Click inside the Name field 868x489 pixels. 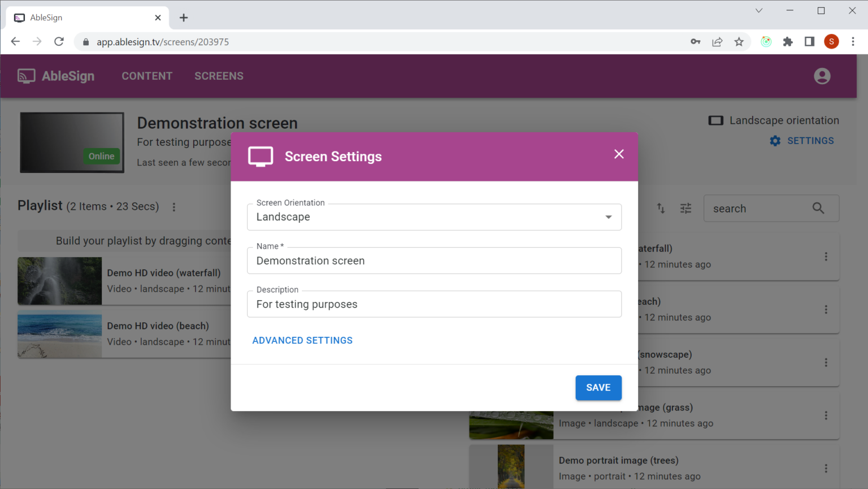(x=434, y=261)
